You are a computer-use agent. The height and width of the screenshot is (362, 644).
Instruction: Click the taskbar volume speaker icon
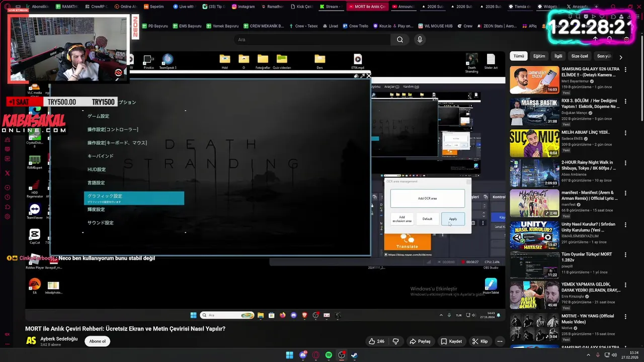[x=614, y=355]
